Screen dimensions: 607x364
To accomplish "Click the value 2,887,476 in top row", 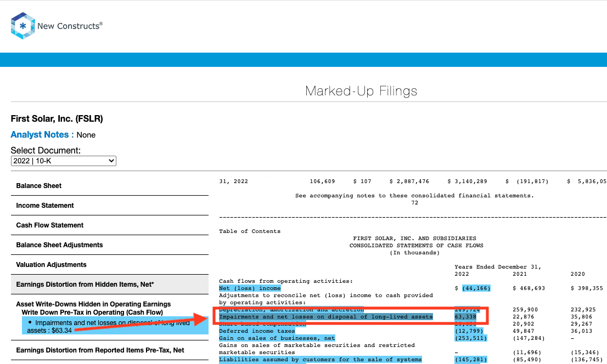I will (413, 181).
